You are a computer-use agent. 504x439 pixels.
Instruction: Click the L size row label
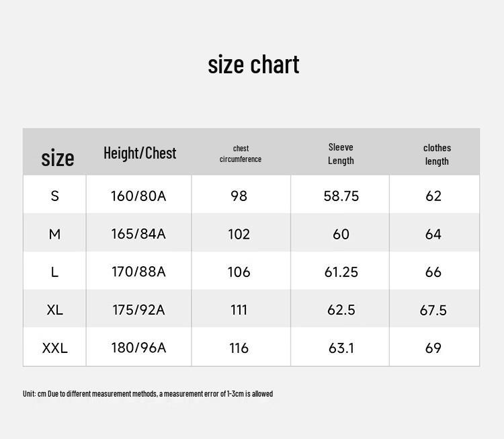pos(54,272)
